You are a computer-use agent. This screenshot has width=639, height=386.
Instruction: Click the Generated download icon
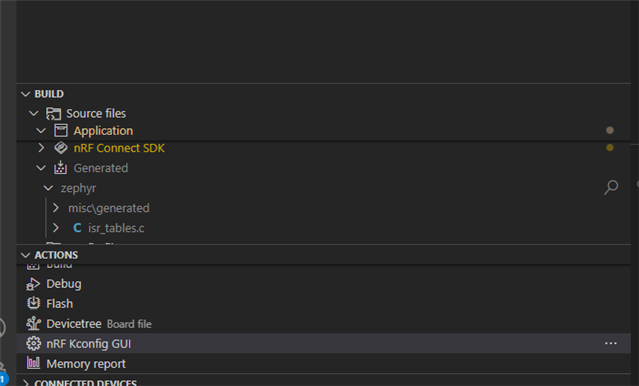coord(60,168)
